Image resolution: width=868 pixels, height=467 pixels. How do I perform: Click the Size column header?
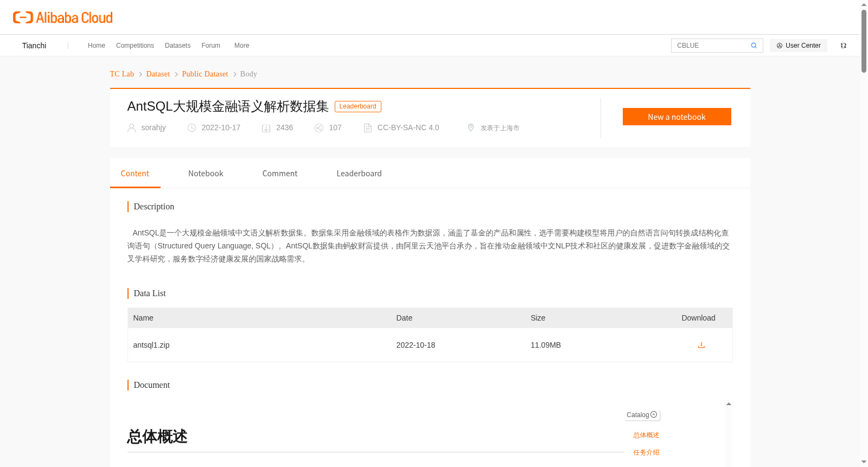538,318
